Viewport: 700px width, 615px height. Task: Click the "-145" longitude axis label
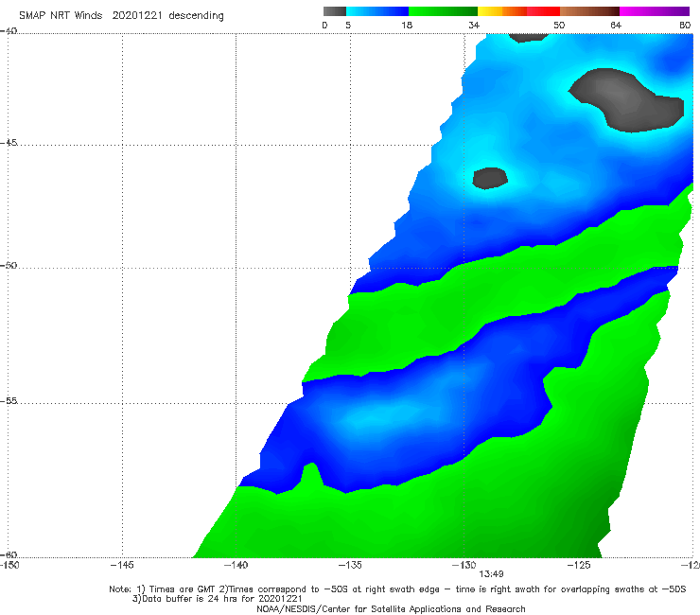(x=122, y=565)
